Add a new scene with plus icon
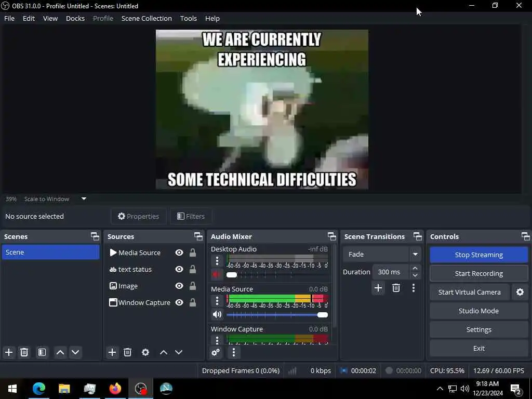The height and width of the screenshot is (399, 532). point(9,352)
